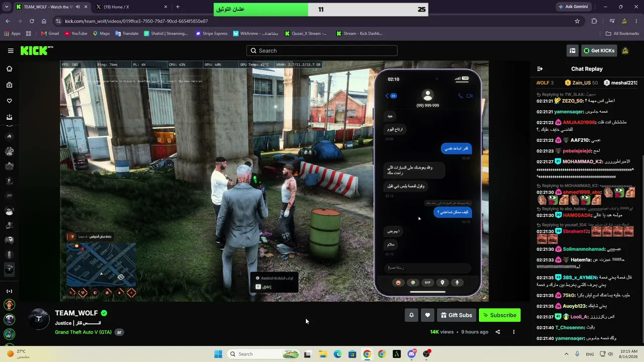Open Grand Theft Auto V category link
This screenshot has width=644, height=362.
pos(84,332)
